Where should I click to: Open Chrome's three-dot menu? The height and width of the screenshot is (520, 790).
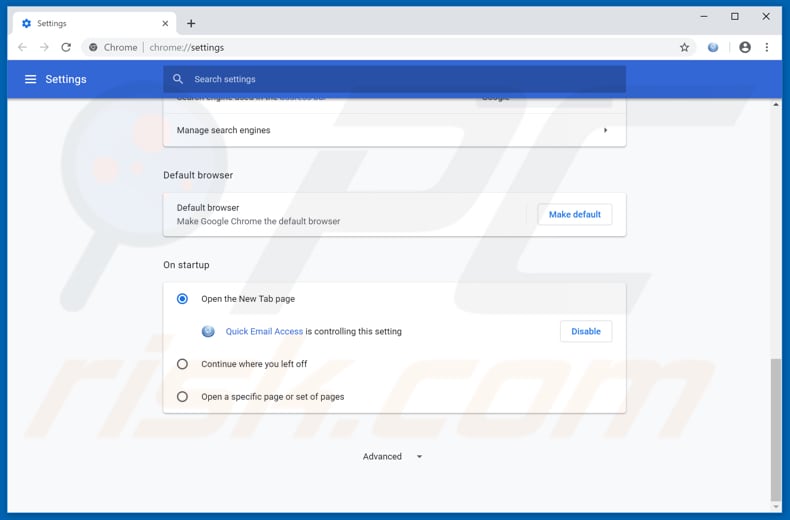(767, 47)
